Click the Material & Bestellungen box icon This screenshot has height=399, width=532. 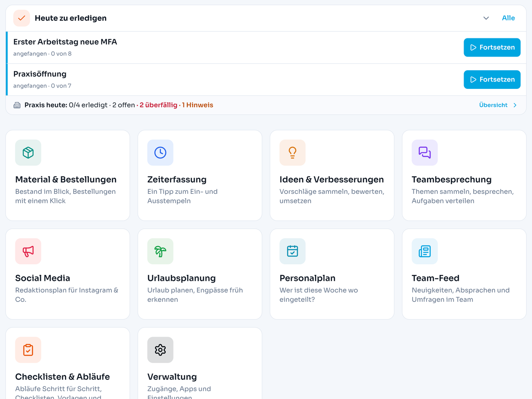pyautogui.click(x=28, y=152)
